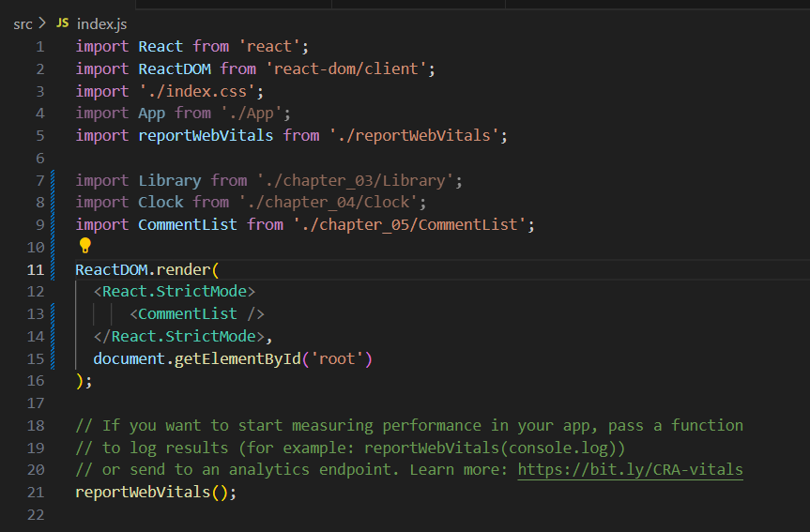Viewport: 810px width, 532px height.
Task: Open the src breadcrumb folder
Action: pos(23,23)
